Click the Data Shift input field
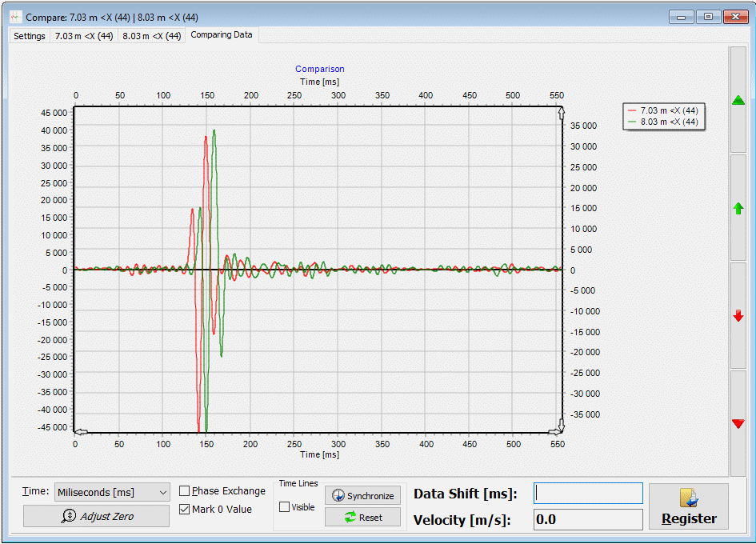This screenshot has width=756, height=544. click(x=589, y=494)
